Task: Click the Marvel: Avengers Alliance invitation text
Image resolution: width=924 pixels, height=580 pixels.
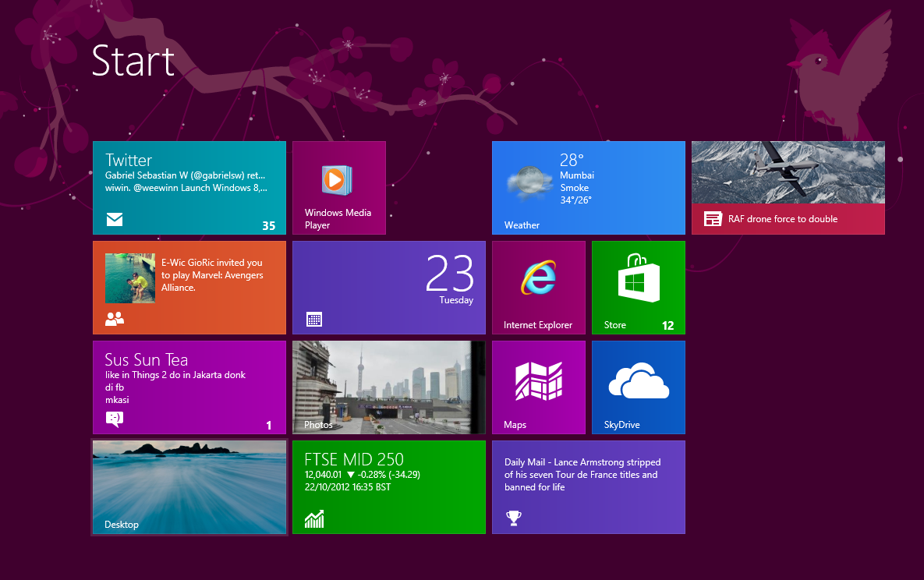Action: (212, 275)
